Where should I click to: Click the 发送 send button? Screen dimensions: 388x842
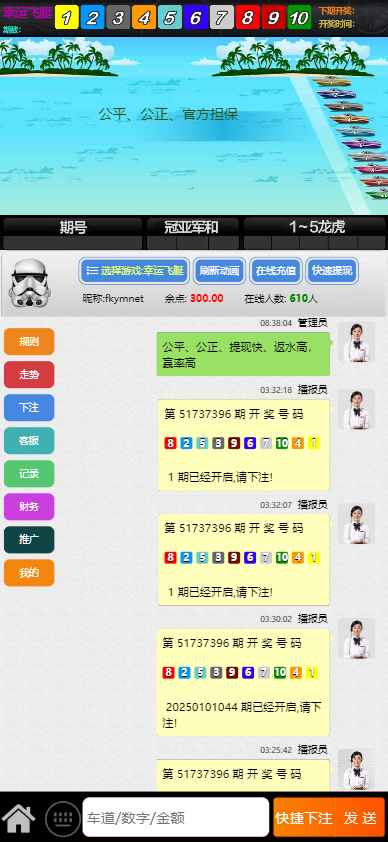click(x=360, y=817)
